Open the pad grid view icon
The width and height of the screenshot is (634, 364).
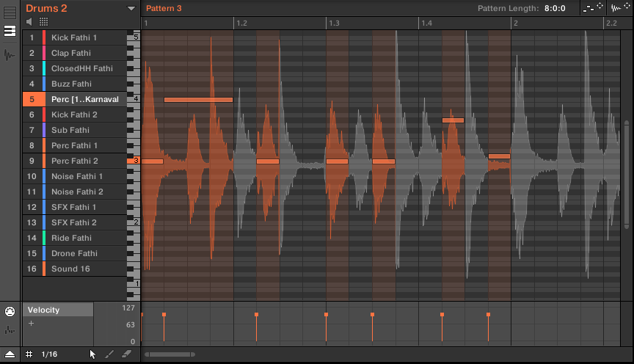pos(43,22)
